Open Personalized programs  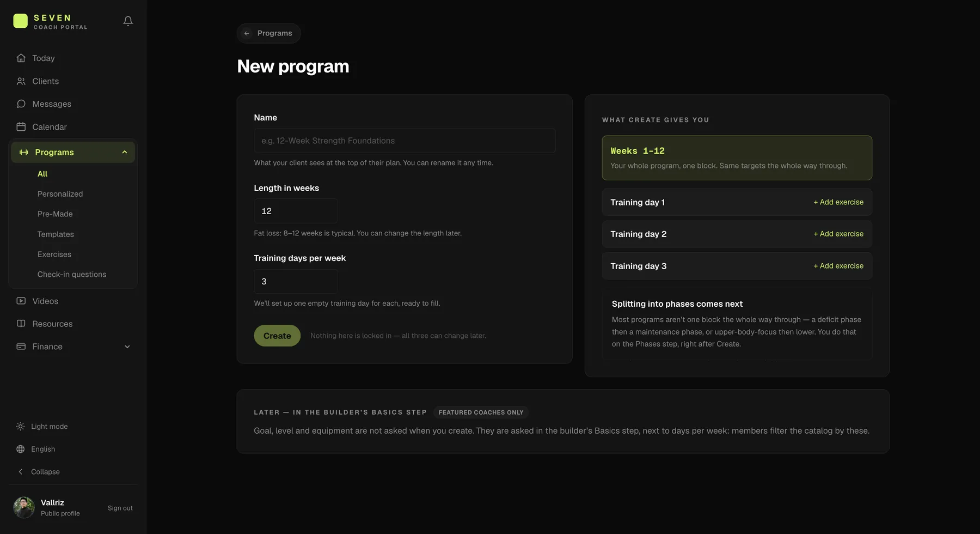coord(60,194)
